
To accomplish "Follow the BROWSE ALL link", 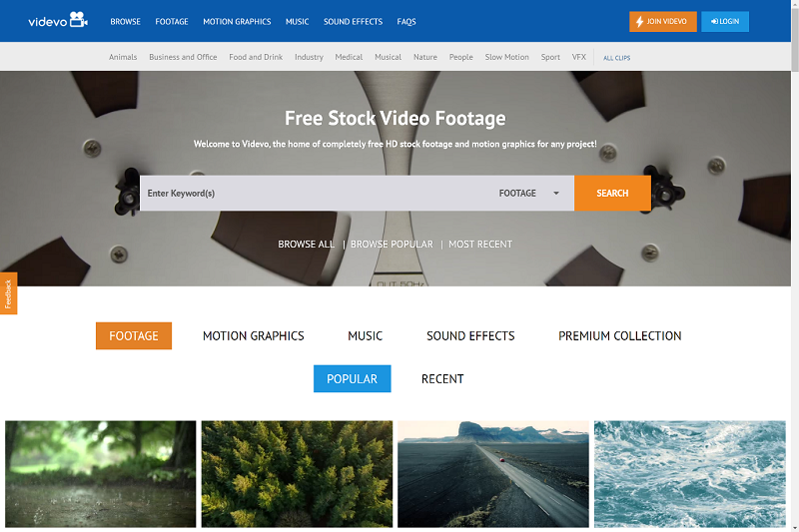I will pyautogui.click(x=307, y=245).
